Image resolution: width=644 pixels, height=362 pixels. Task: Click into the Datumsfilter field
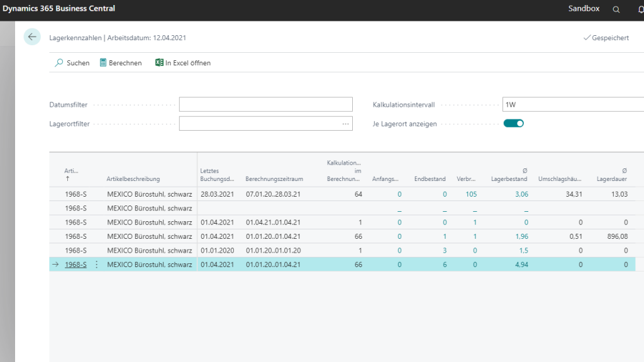(x=265, y=104)
